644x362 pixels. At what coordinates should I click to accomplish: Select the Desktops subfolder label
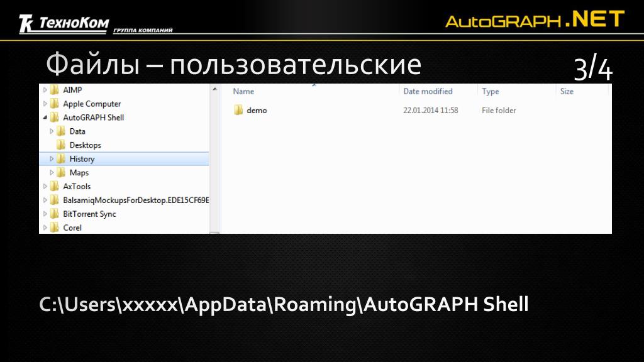point(85,145)
